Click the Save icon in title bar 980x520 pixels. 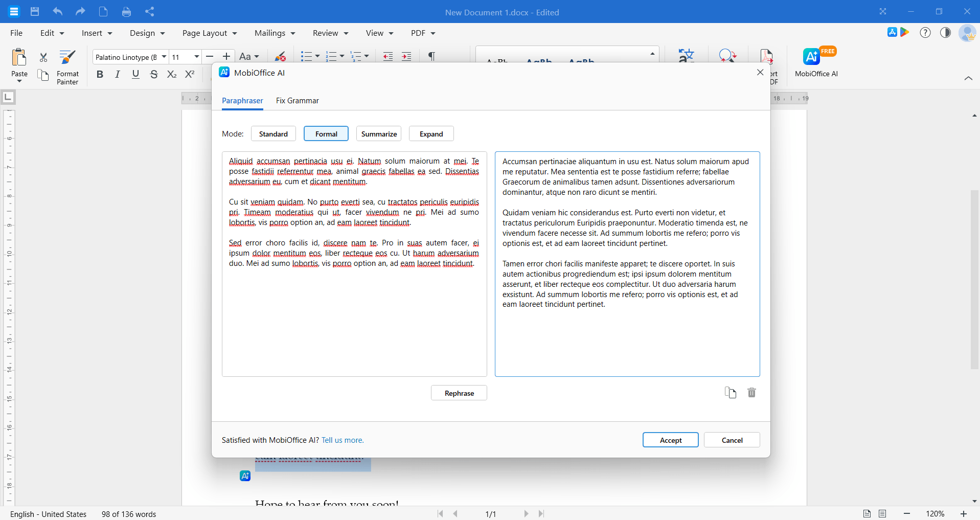tap(35, 11)
